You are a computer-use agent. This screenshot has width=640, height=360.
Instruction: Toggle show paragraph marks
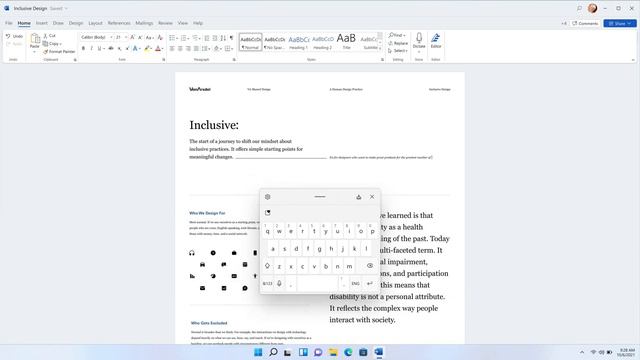point(231,38)
